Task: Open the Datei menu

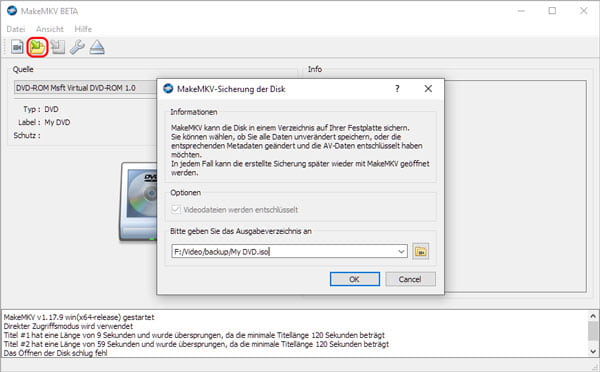Action: [x=16, y=29]
